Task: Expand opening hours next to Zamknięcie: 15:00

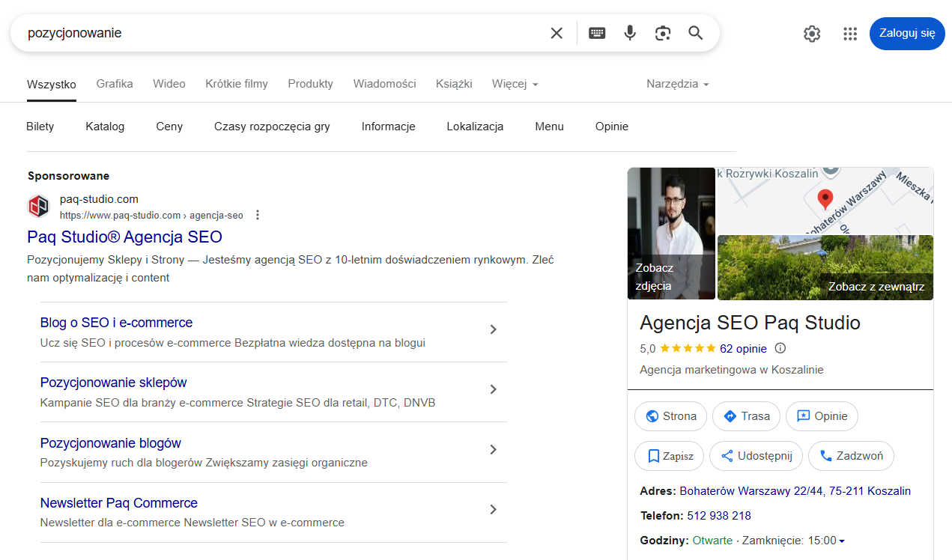Action: pos(842,541)
